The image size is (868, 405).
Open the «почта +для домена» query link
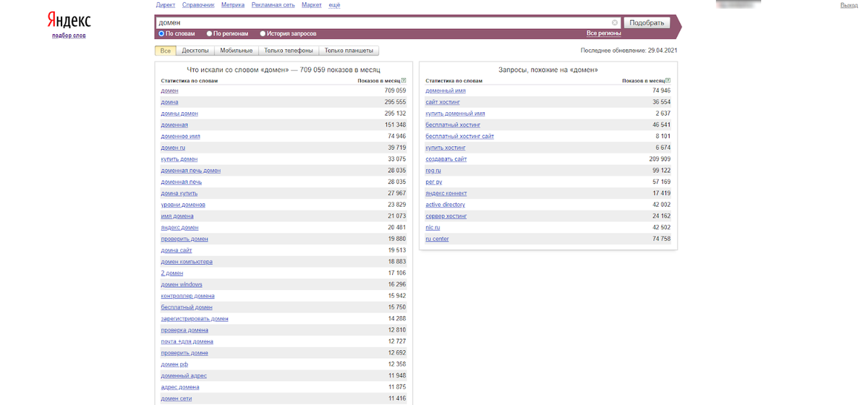point(187,341)
